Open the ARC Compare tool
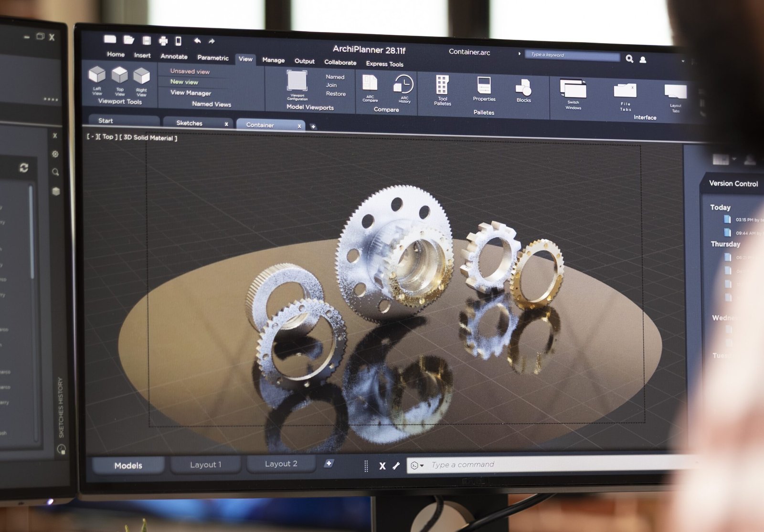This screenshot has height=532, width=764. point(370,83)
